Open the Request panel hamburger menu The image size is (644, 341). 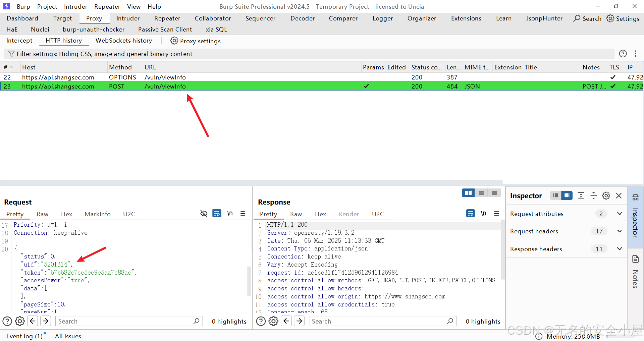tap(243, 214)
